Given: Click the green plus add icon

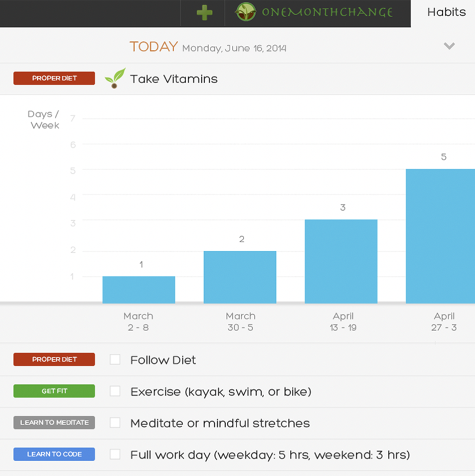Looking at the screenshot, I should pos(204,12).
